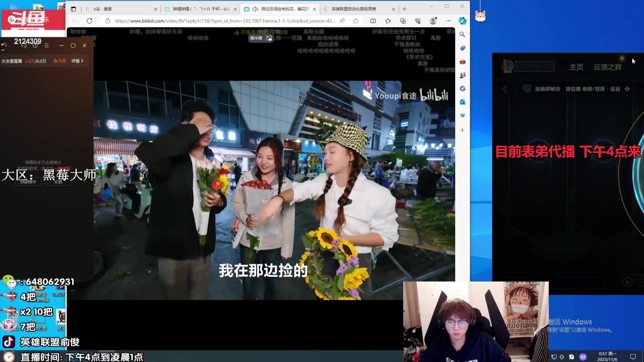Open sidebar Search icon
Image resolution: width=644 pixels, height=362 pixels.
point(462,35)
